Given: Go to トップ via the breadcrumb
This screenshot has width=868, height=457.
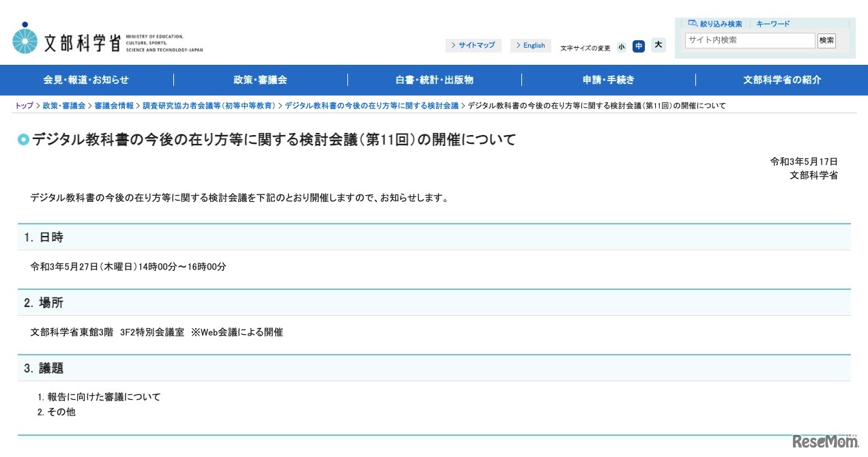Looking at the screenshot, I should [x=23, y=105].
